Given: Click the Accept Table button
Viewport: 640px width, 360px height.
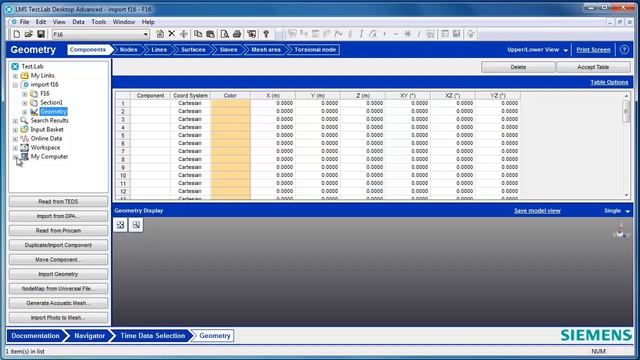Looking at the screenshot, I should click(593, 67).
